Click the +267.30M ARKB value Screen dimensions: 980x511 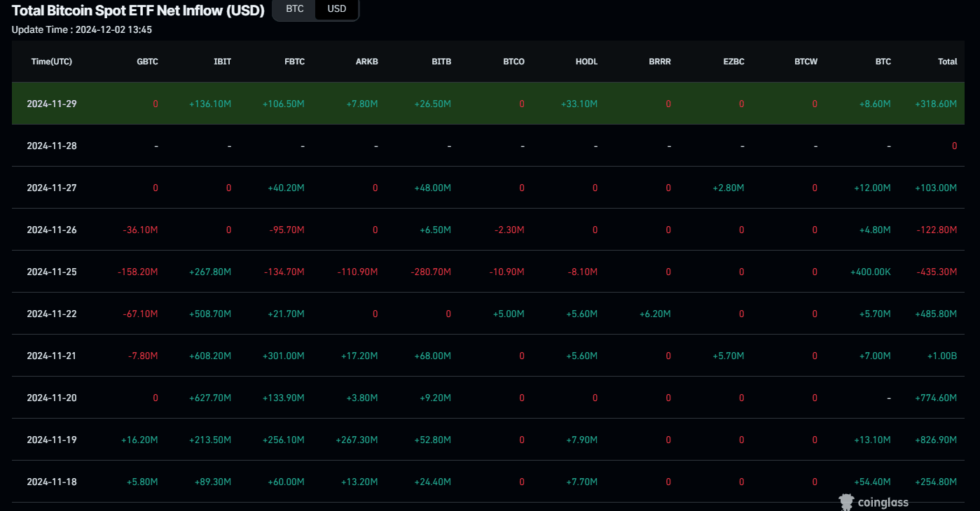(357, 440)
